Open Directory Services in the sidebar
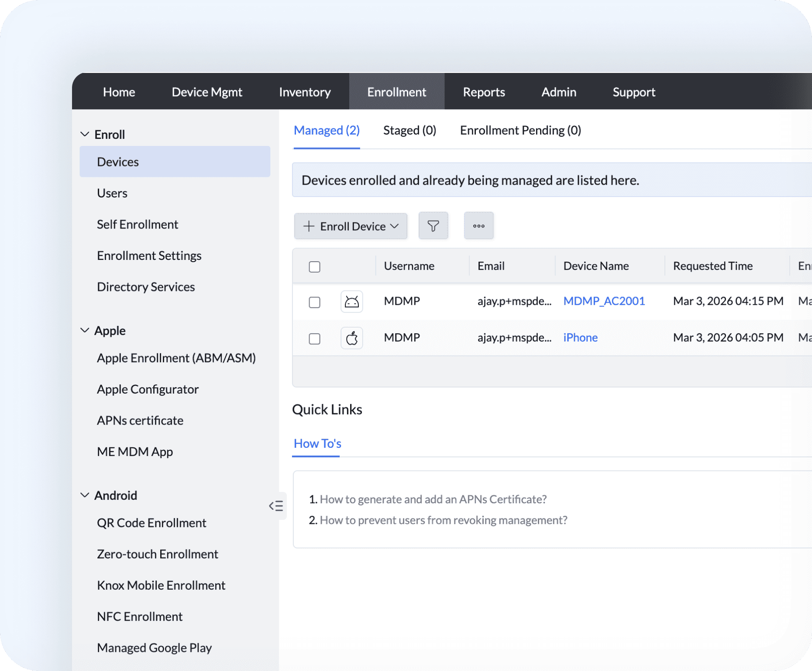The image size is (812, 671). coord(146,287)
